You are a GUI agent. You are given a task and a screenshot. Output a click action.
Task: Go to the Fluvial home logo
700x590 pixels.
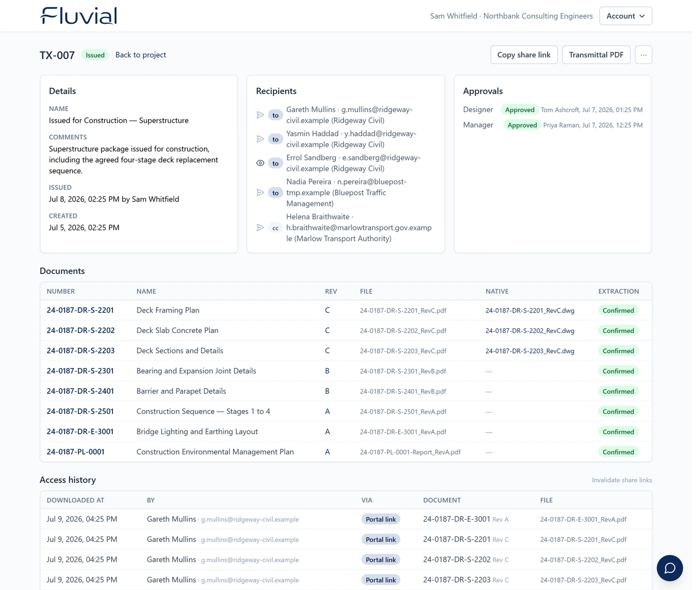78,16
